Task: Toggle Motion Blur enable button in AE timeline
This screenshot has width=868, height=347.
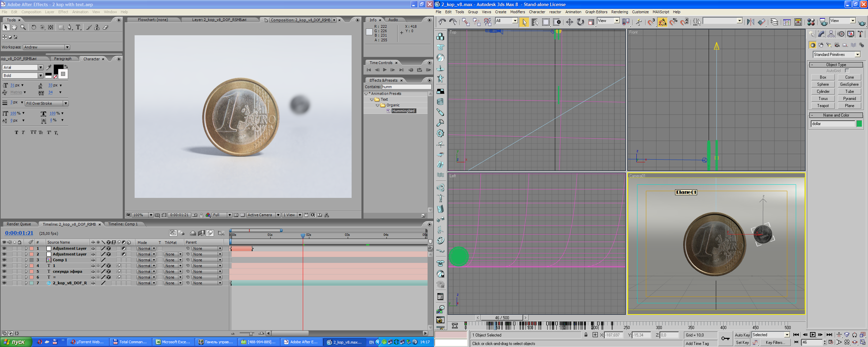Action: [x=210, y=233]
